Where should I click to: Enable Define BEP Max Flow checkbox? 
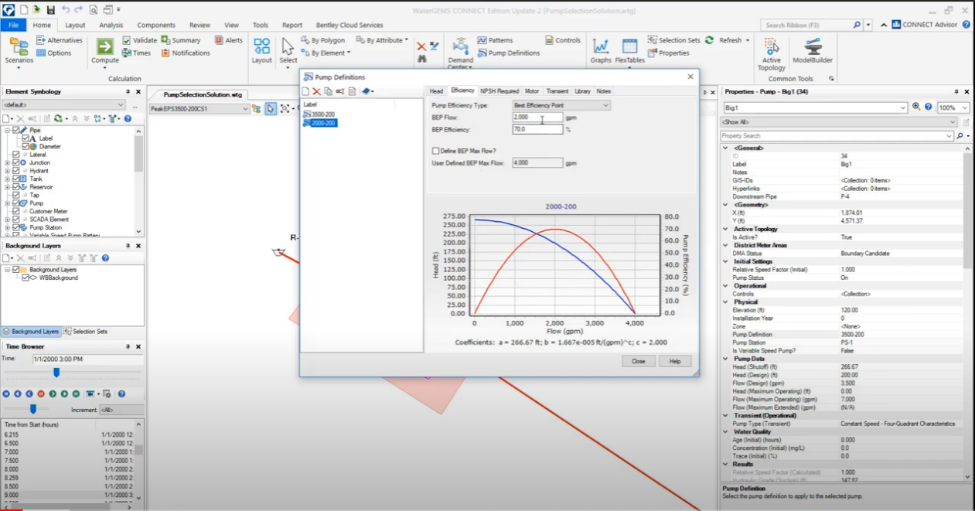click(x=435, y=150)
